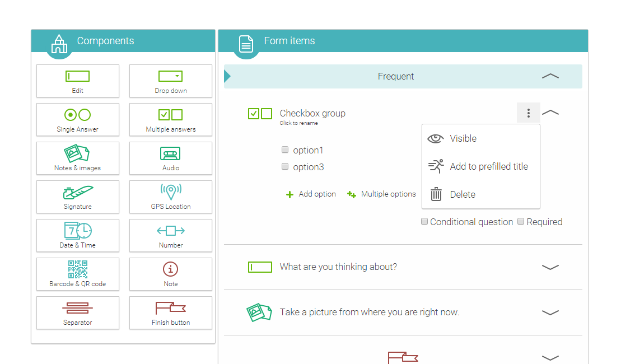Viewport: 621px width, 364px height.
Task: Add a GPS Location component
Action: tap(171, 197)
